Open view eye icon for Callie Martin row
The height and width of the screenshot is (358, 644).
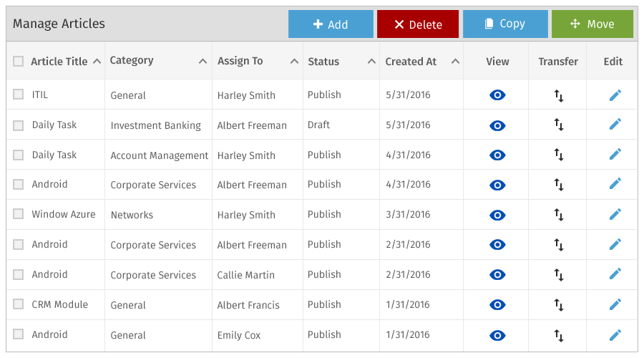pyautogui.click(x=497, y=274)
